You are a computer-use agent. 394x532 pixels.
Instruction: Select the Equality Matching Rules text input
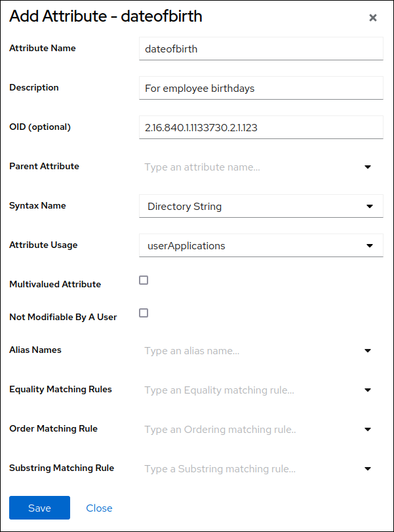pyautogui.click(x=249, y=390)
